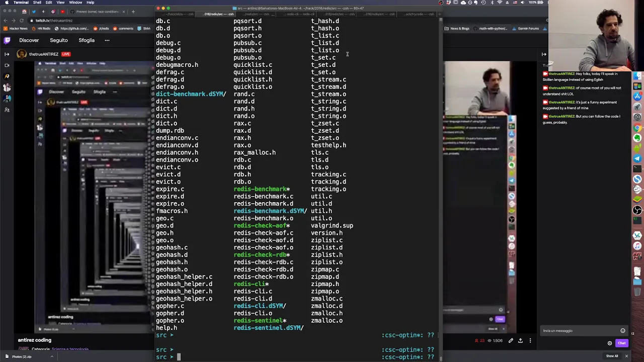Click redis-sentinel* in terminal listing
Screen dimensions: 644x362
pos(260,321)
